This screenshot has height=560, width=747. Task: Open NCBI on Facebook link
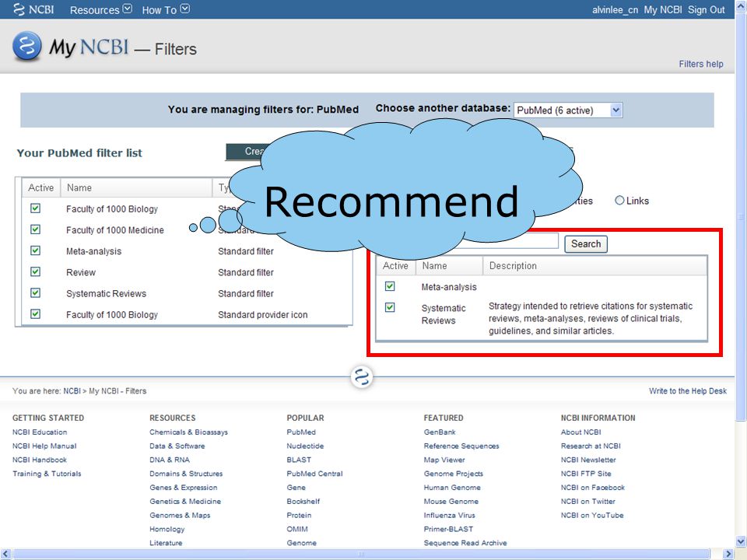[x=593, y=487]
